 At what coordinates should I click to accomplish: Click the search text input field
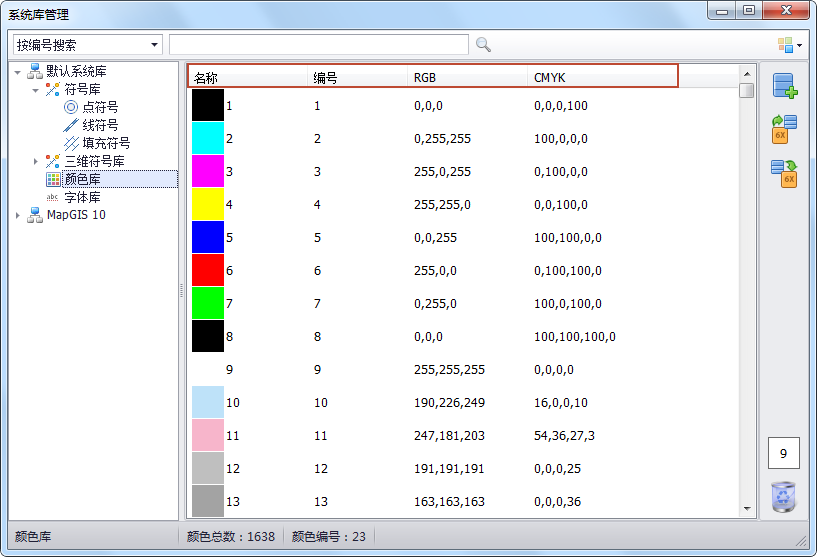[x=318, y=45]
